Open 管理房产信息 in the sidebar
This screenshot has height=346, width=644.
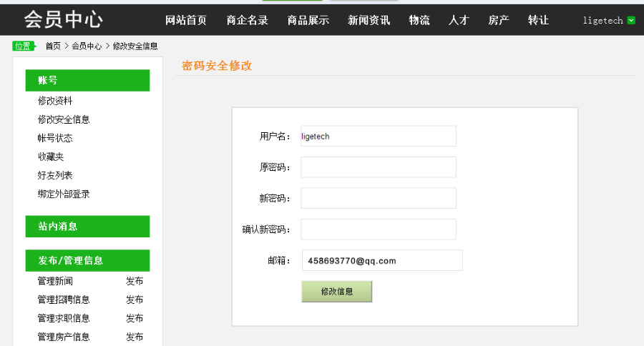[64, 337]
